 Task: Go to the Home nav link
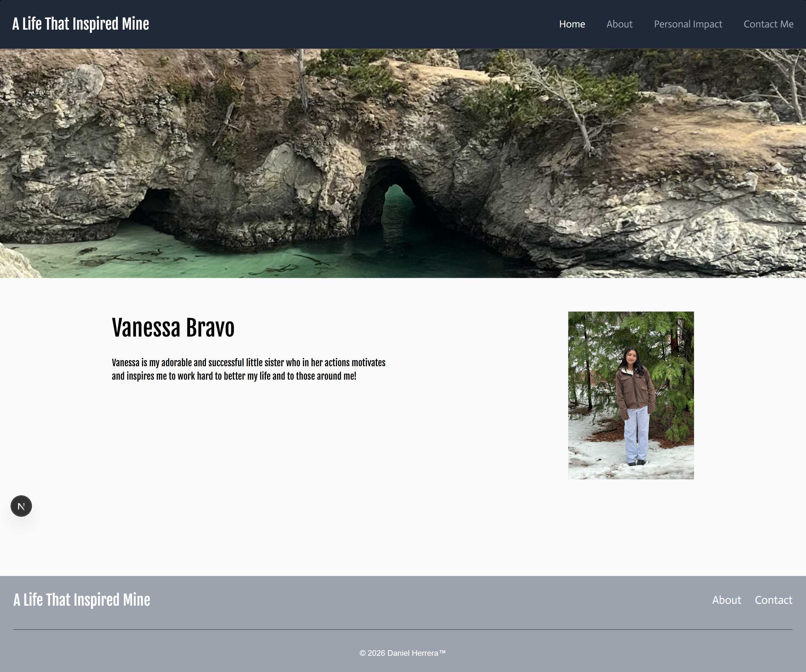(x=572, y=24)
